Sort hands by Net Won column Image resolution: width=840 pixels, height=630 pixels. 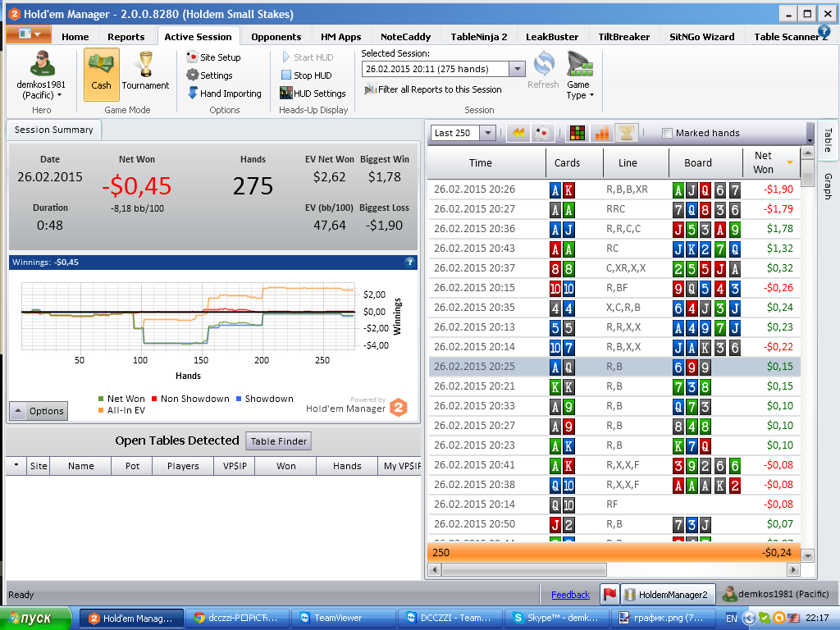pyautogui.click(x=771, y=163)
